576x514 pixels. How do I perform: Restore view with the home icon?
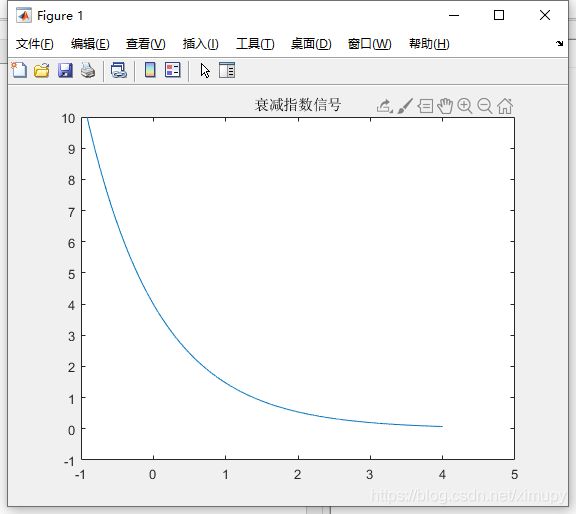[505, 106]
